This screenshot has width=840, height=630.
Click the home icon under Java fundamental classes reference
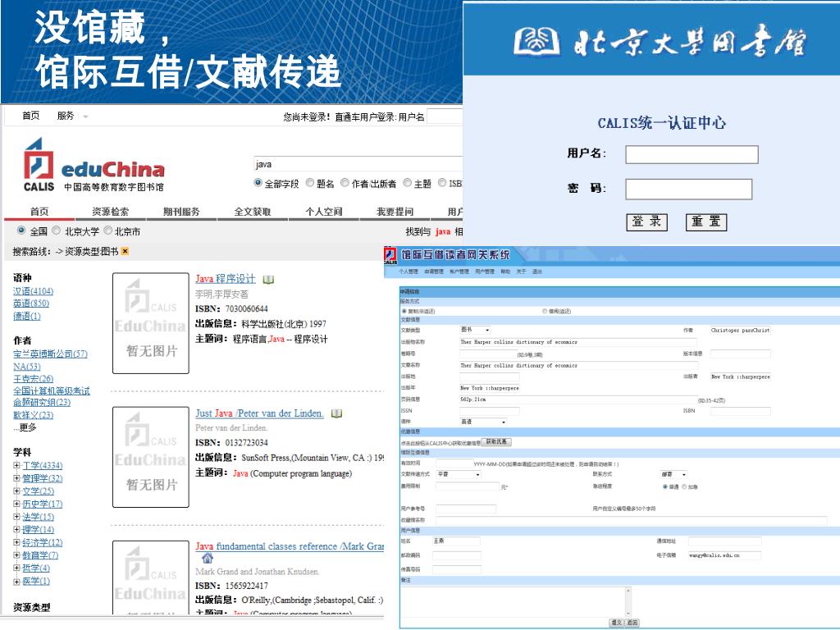click(x=208, y=559)
